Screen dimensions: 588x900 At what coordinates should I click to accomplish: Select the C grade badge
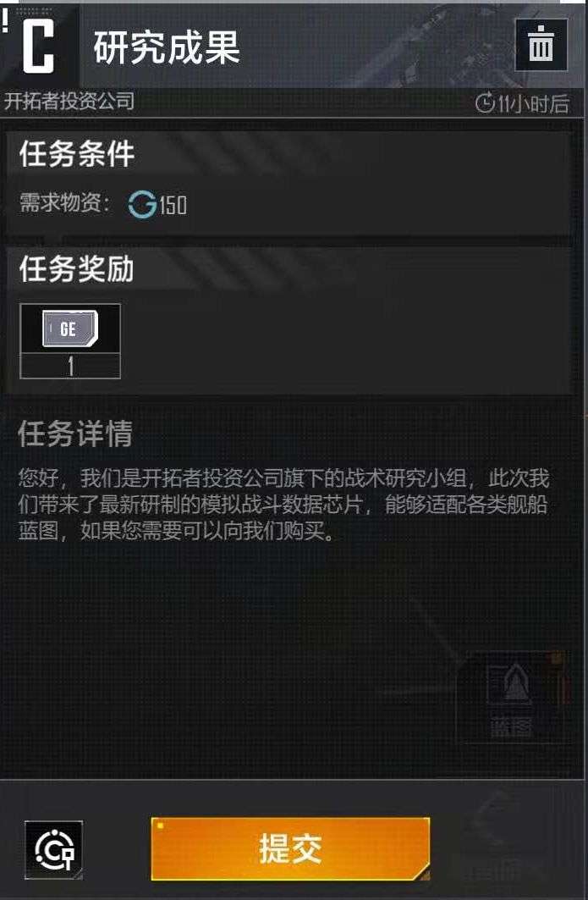[x=38, y=46]
